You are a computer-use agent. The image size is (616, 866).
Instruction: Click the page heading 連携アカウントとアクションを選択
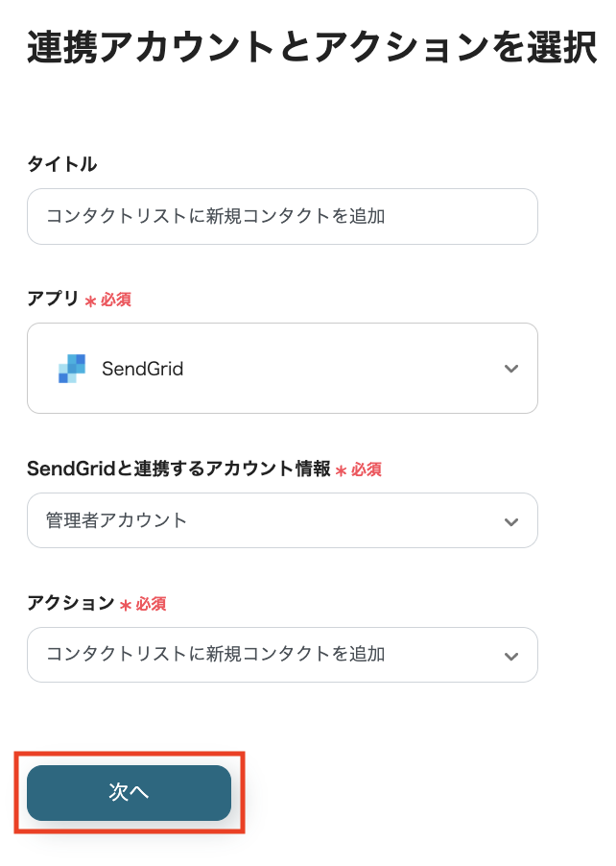pyautogui.click(x=307, y=43)
